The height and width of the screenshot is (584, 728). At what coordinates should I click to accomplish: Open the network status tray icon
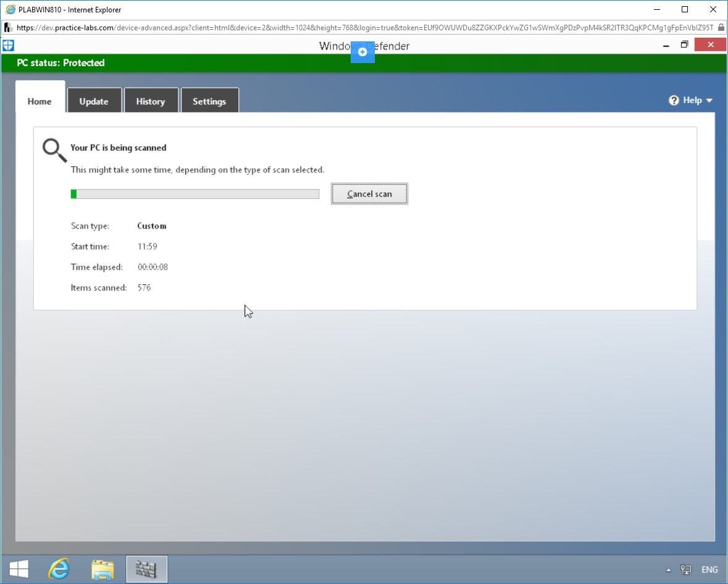[686, 570]
